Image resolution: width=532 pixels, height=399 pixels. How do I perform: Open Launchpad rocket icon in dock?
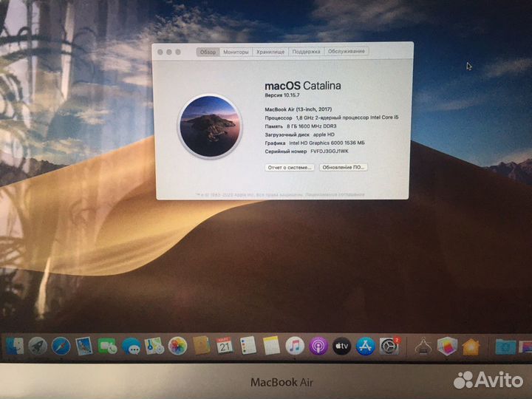pos(38,346)
